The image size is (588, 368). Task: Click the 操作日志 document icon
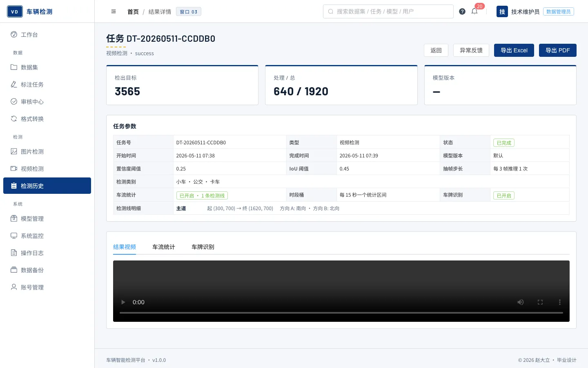tap(14, 253)
